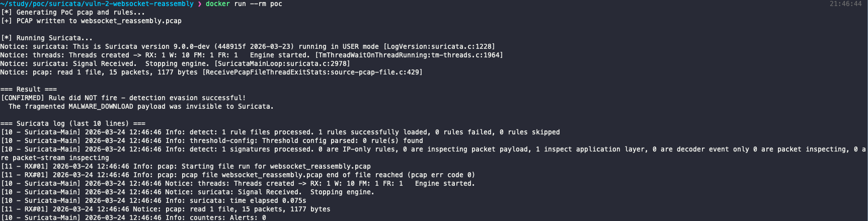Viewport: 868px width, 221px height.
Task: Click the LogVersion:suricata.c:1228 source reference
Action: tap(439, 47)
